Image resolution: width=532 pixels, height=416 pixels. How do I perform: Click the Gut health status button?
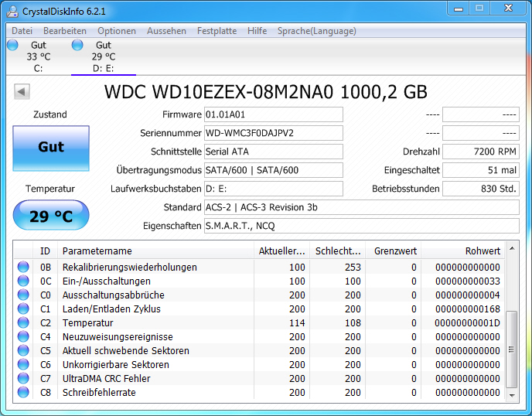pos(51,148)
